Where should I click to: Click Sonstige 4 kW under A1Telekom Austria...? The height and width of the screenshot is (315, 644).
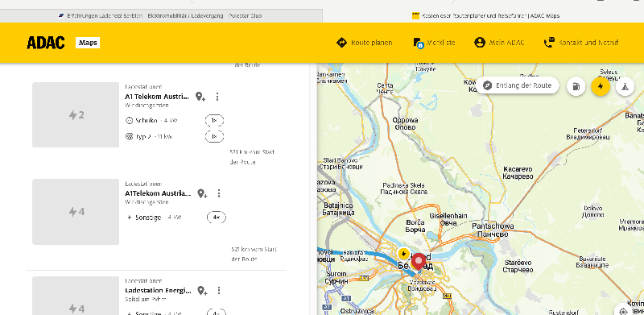tap(153, 218)
